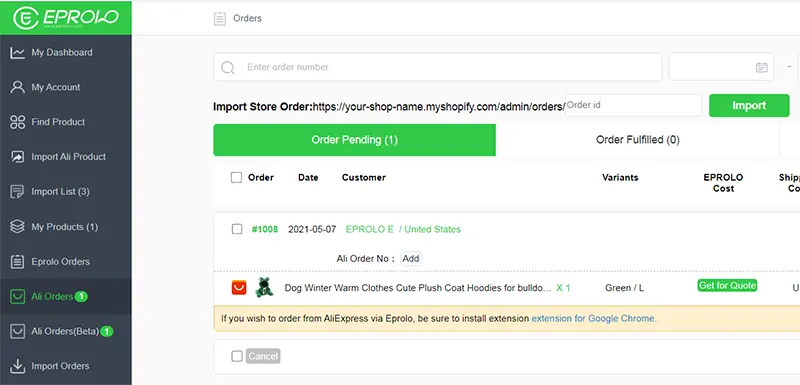
Task: Click the green Import button
Action: click(749, 106)
